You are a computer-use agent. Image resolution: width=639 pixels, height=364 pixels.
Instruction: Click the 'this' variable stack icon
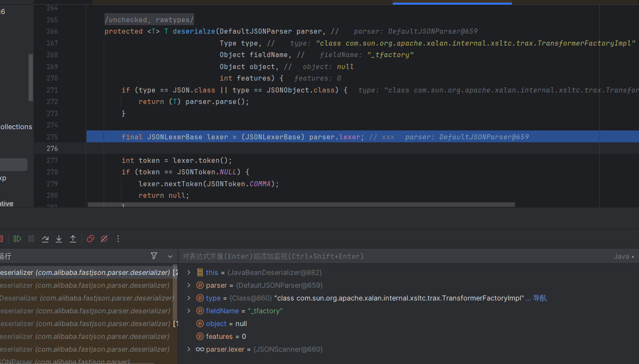pyautogui.click(x=200, y=272)
